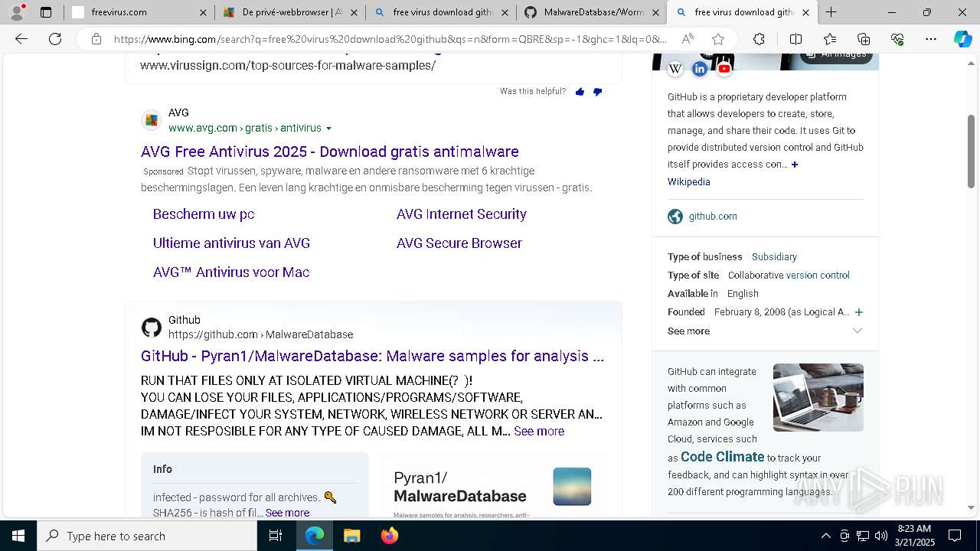This screenshot has width=980, height=551.
Task: Add this page to favorites star
Action: click(717, 39)
